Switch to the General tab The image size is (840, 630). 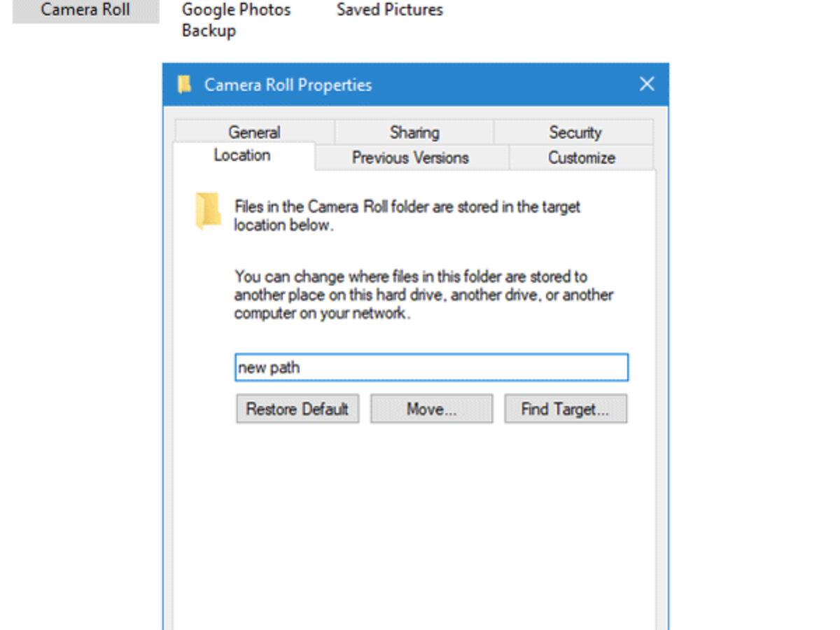pos(254,132)
